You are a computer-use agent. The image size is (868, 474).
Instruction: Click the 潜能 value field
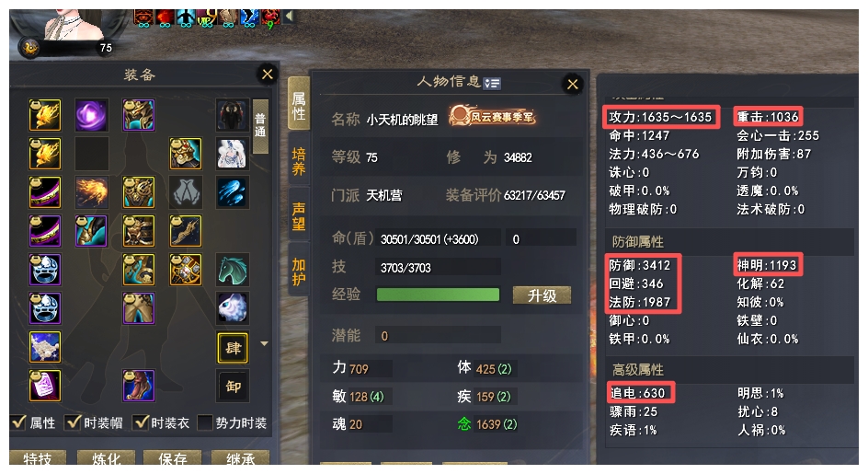(x=438, y=335)
